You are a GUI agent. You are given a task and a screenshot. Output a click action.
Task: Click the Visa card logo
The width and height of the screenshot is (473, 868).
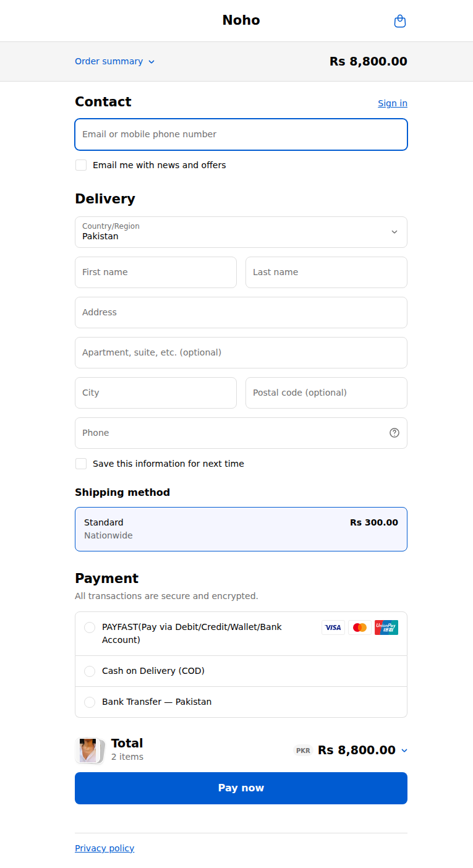333,627
